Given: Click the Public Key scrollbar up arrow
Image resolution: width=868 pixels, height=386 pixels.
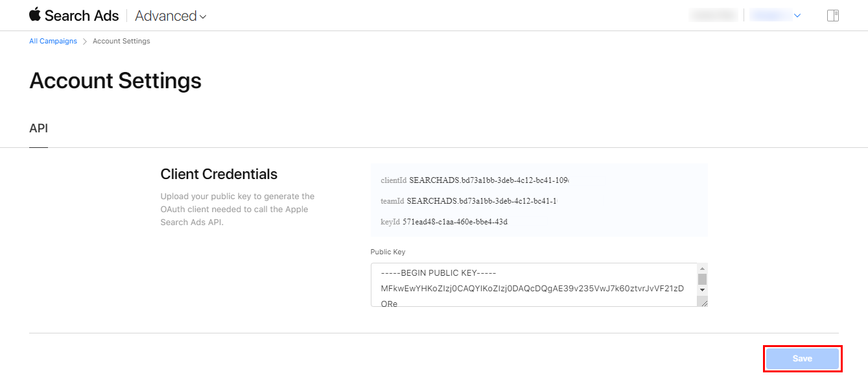Looking at the screenshot, I should [x=702, y=268].
